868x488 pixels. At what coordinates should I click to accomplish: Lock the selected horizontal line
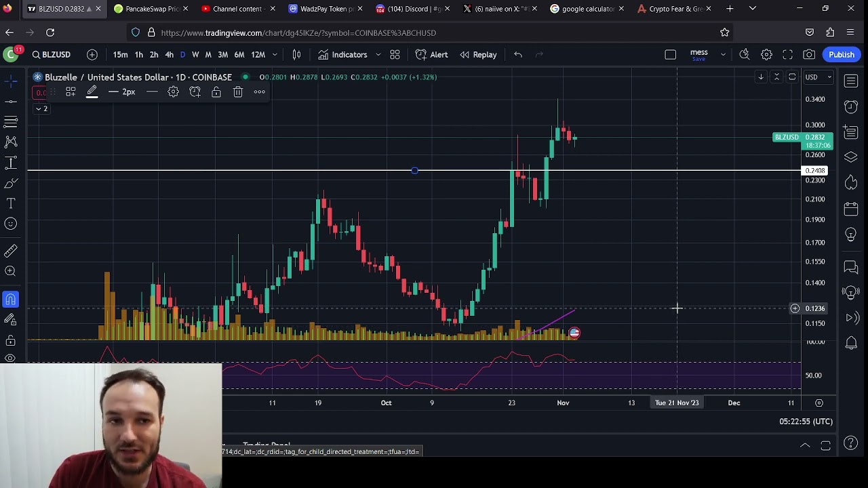[x=216, y=91]
